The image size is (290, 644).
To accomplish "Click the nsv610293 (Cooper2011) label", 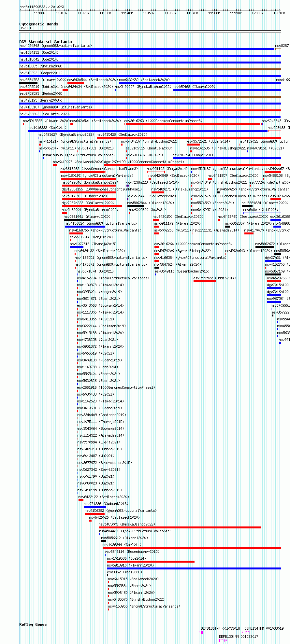I will point(41,73).
